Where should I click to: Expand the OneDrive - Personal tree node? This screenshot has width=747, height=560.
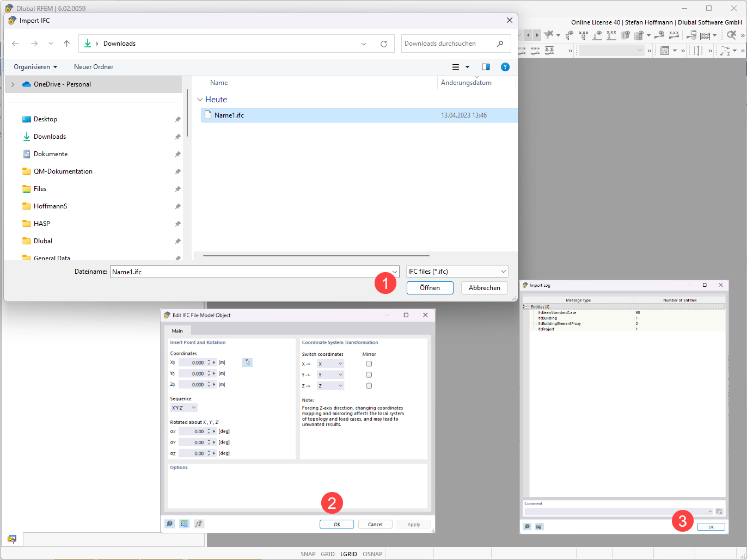pyautogui.click(x=13, y=84)
